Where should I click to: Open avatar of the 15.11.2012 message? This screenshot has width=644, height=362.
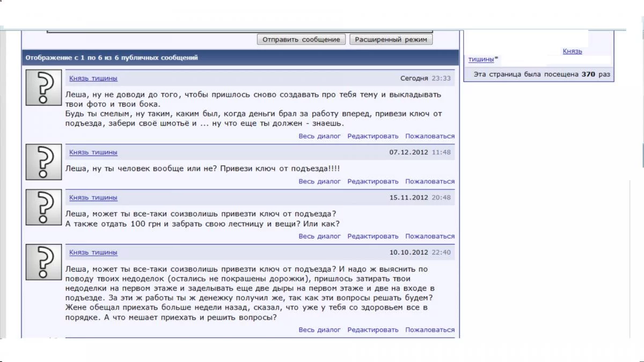[x=43, y=207]
